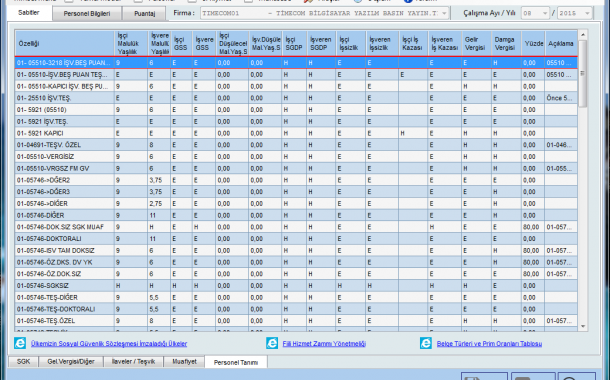The height and width of the screenshot is (380, 610).
Task: Select row 01- 05510-KAPICI İŞV. BEŞ PU
Action: [296, 86]
